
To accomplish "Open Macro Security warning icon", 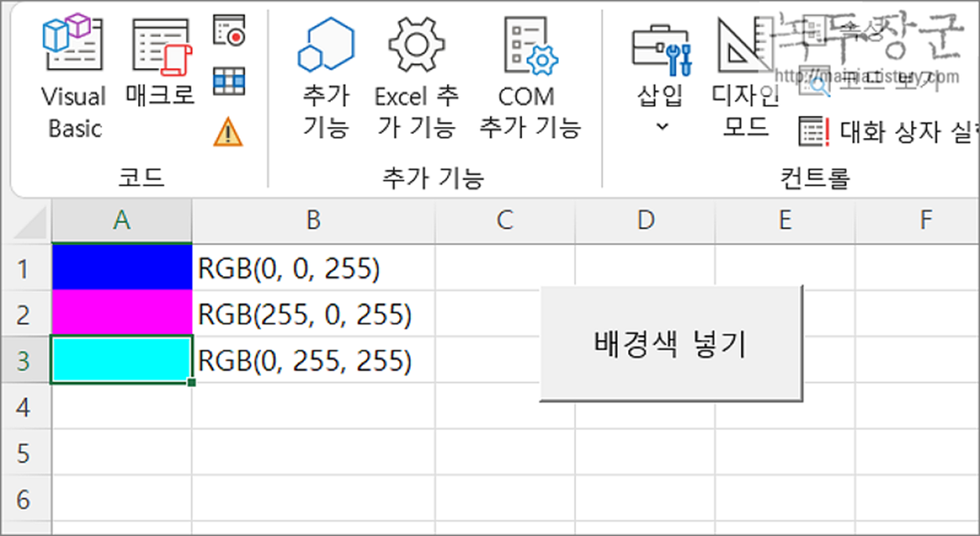I will (x=228, y=132).
